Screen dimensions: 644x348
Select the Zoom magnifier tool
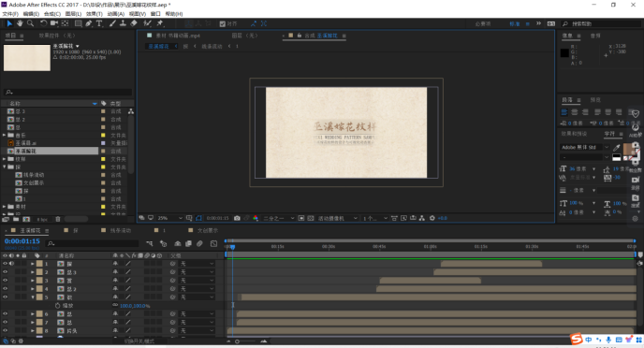point(30,23)
